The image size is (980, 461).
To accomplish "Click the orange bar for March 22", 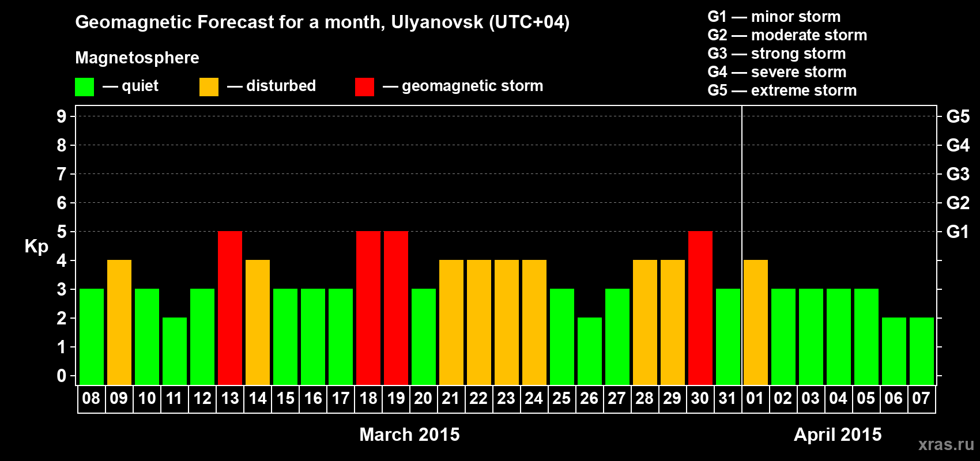I will point(479,322).
